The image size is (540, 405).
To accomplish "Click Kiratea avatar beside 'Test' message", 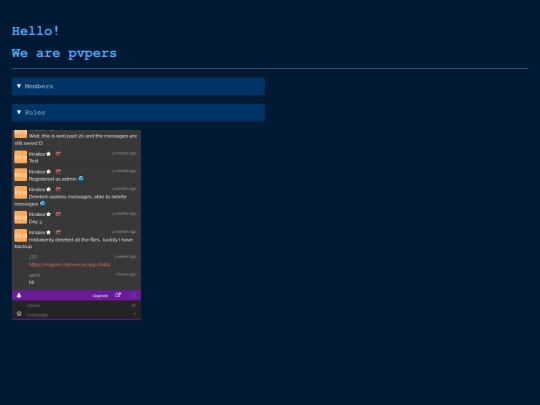I will tap(20, 157).
